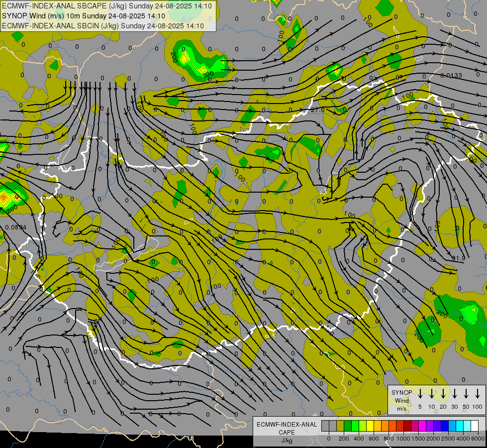487x448 pixels.
Task: Pick the white CAPE legend swatch
Action: pos(474,426)
